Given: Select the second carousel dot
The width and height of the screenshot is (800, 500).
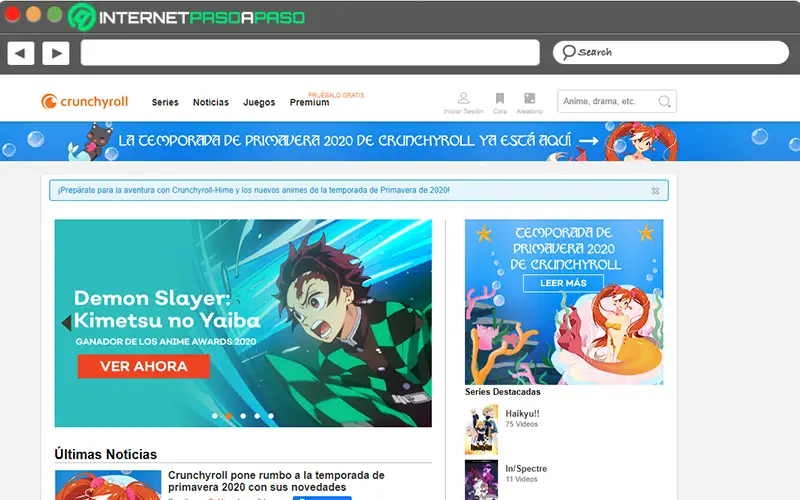Looking at the screenshot, I should (x=229, y=416).
